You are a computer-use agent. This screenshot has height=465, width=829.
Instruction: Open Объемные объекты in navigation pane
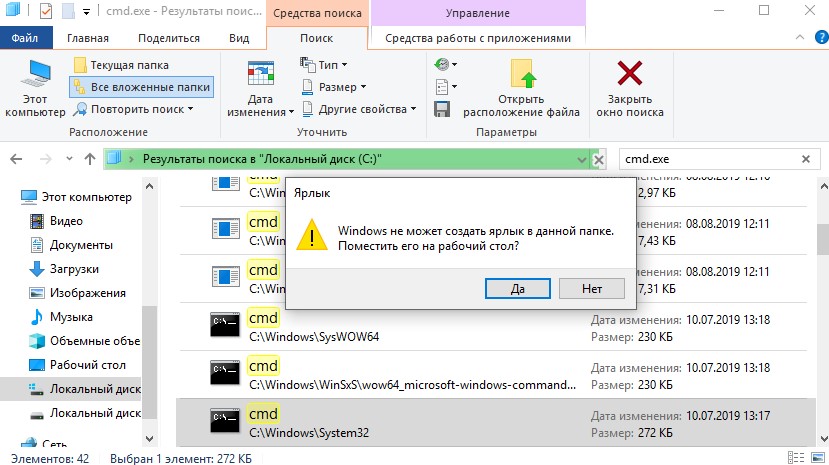tap(85, 341)
